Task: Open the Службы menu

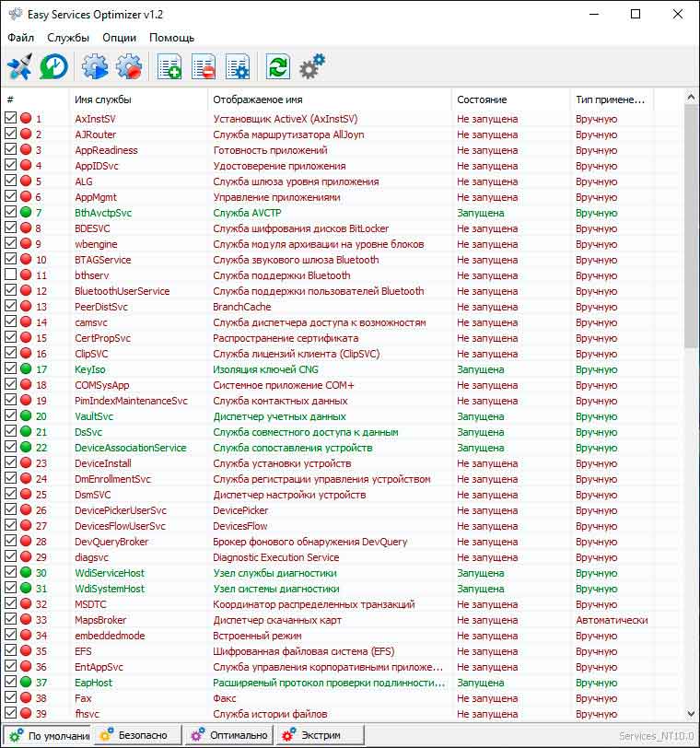Action: tap(68, 38)
